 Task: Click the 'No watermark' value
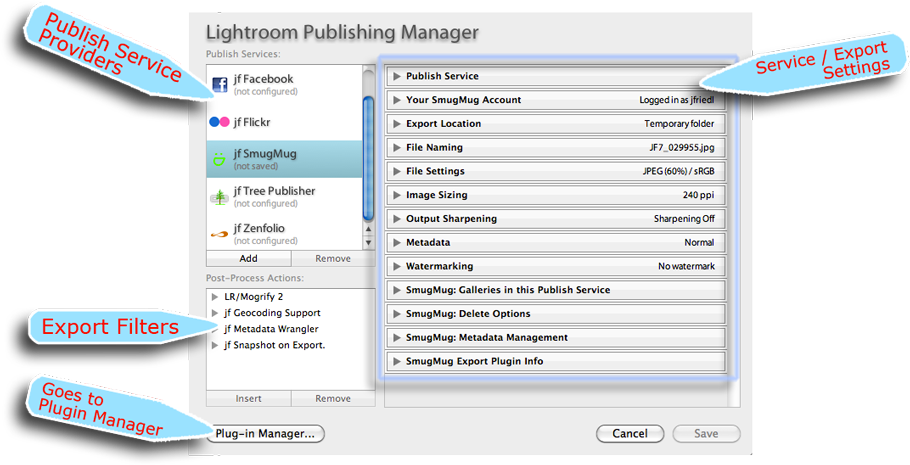click(x=687, y=266)
